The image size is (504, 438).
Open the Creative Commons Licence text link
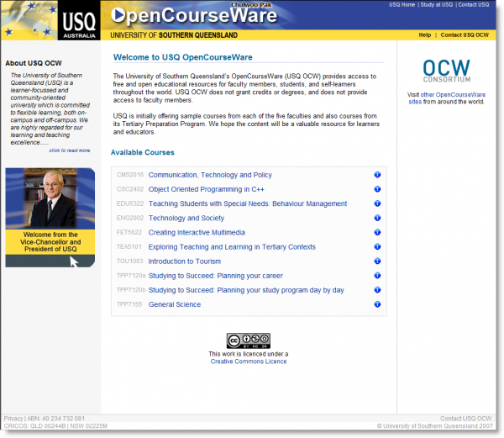pos(248,361)
